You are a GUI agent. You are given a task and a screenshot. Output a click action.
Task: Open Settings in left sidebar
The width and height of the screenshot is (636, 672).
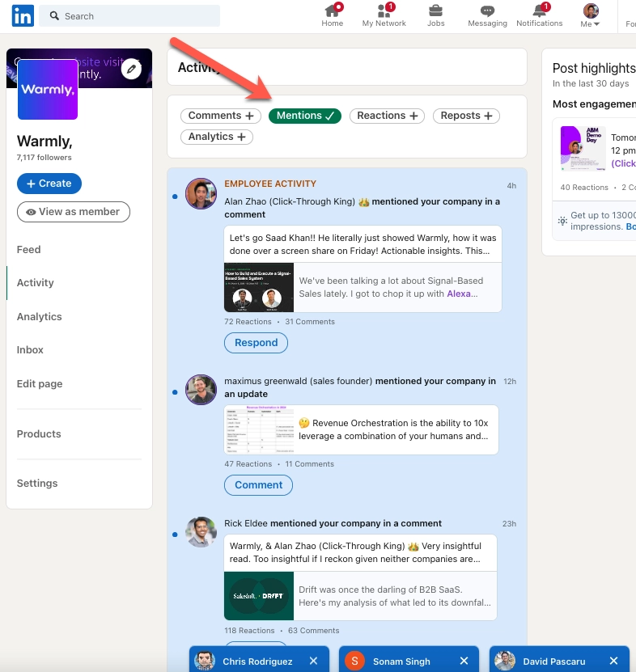37,484
